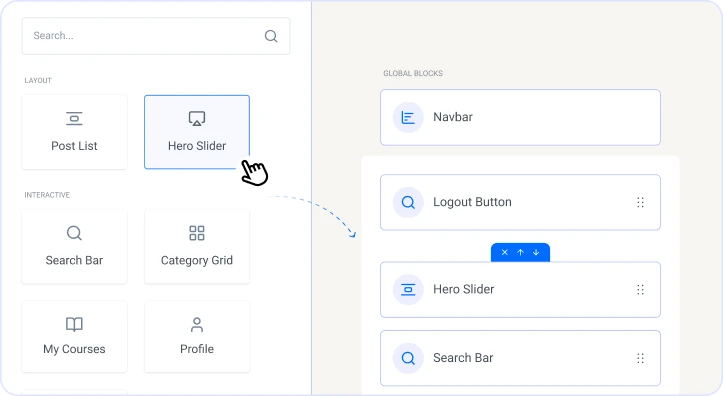Click the Search Bar row drag handle
Screen dimensions: 723x396
pyautogui.click(x=640, y=358)
